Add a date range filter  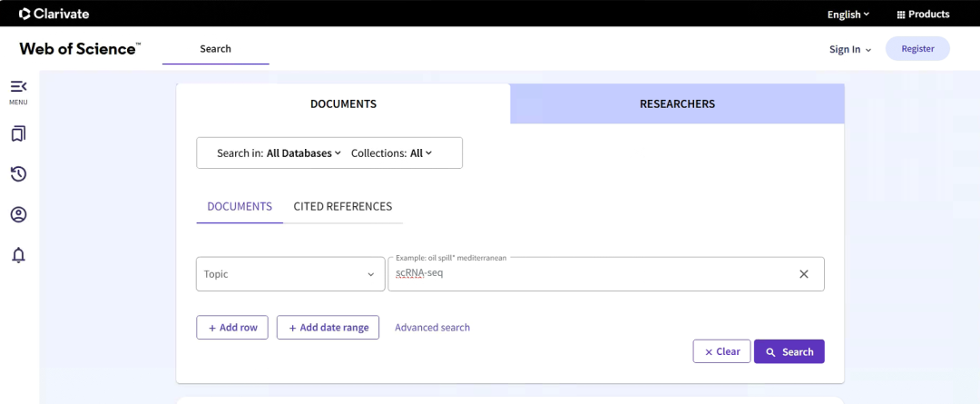(x=328, y=328)
